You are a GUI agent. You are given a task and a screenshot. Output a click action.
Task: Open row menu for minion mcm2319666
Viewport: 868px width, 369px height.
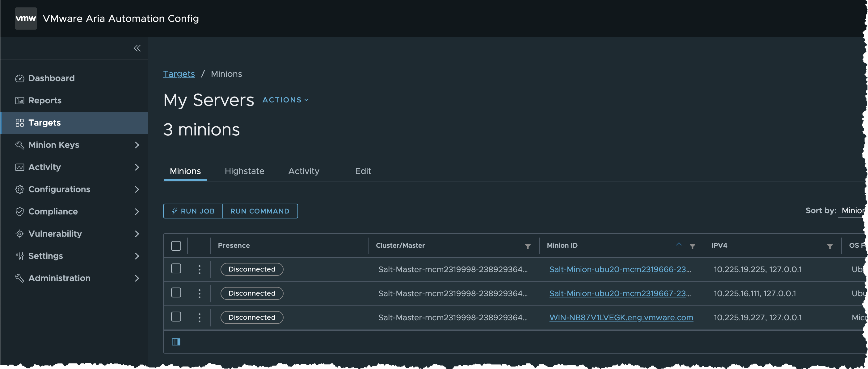tap(200, 269)
